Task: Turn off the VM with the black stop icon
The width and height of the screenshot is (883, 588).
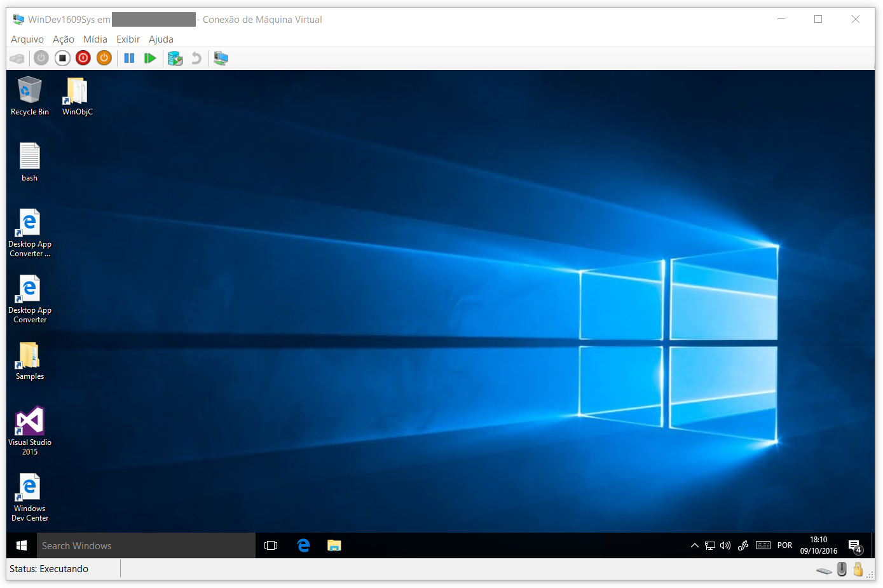Action: [62, 58]
